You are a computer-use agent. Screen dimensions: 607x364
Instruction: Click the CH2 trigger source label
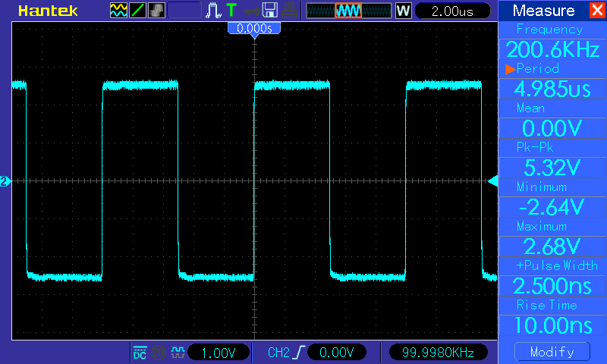point(278,353)
